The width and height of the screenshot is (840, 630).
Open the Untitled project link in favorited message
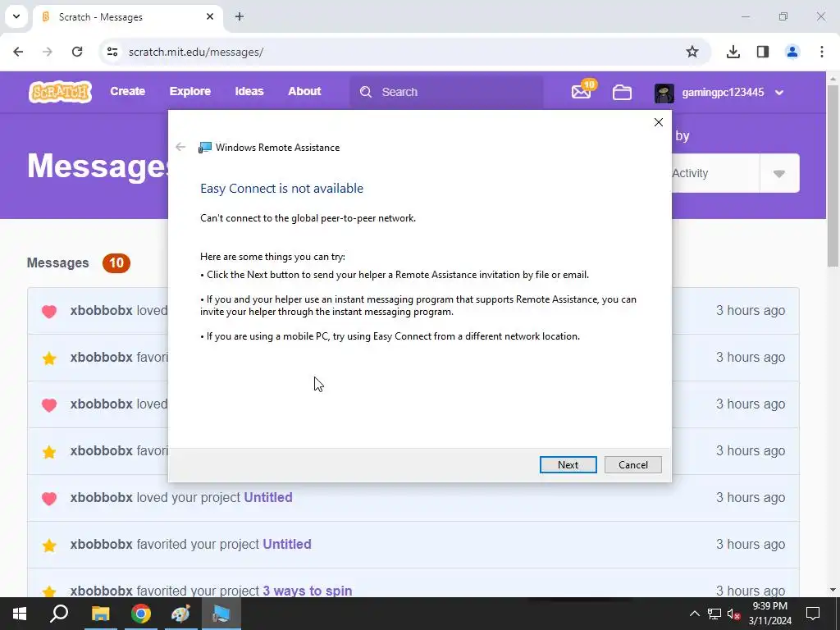(286, 544)
